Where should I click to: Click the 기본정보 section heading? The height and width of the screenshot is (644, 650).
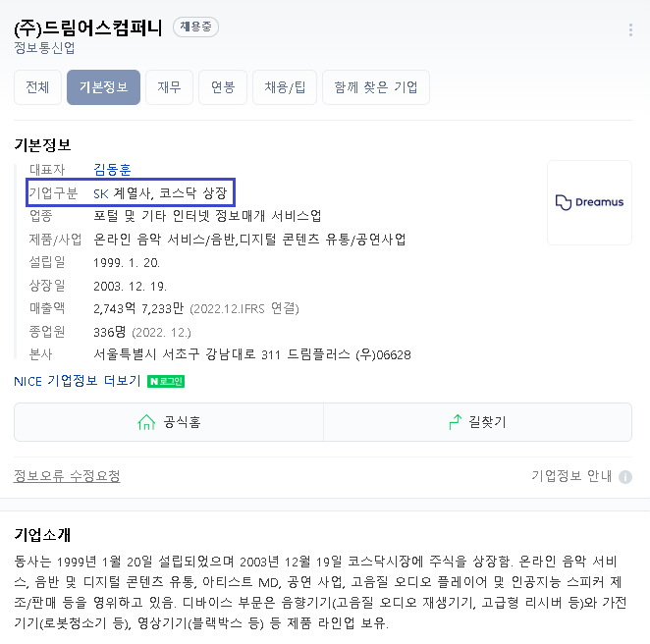point(42,145)
